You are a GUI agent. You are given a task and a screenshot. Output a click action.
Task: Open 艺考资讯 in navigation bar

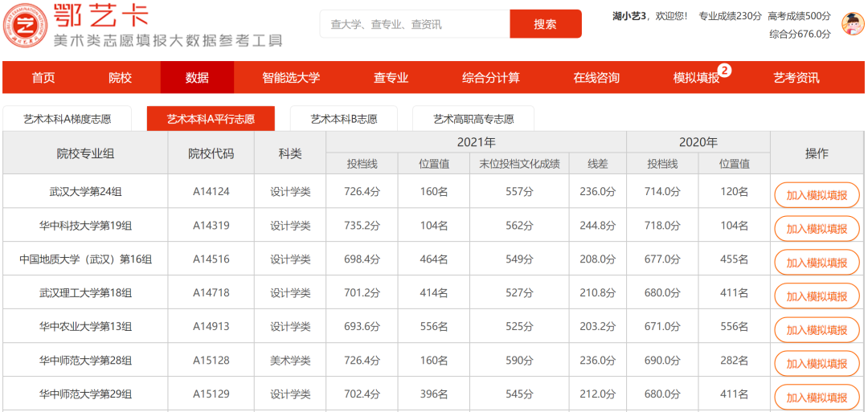796,77
